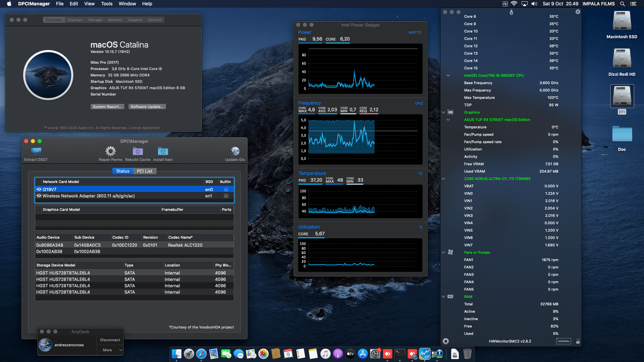The width and height of the screenshot is (644, 362).
Task: Toggle the eye icon for I219V7
Action: coord(39,189)
